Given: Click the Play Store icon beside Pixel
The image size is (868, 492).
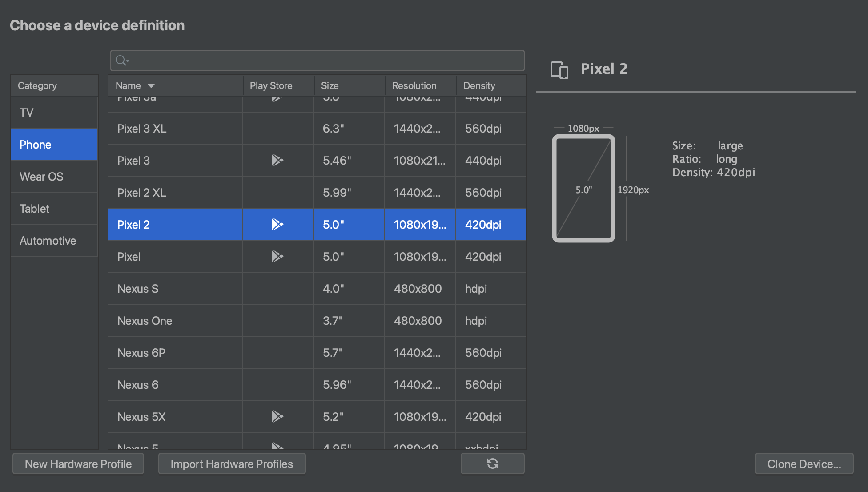Looking at the screenshot, I should (x=277, y=256).
